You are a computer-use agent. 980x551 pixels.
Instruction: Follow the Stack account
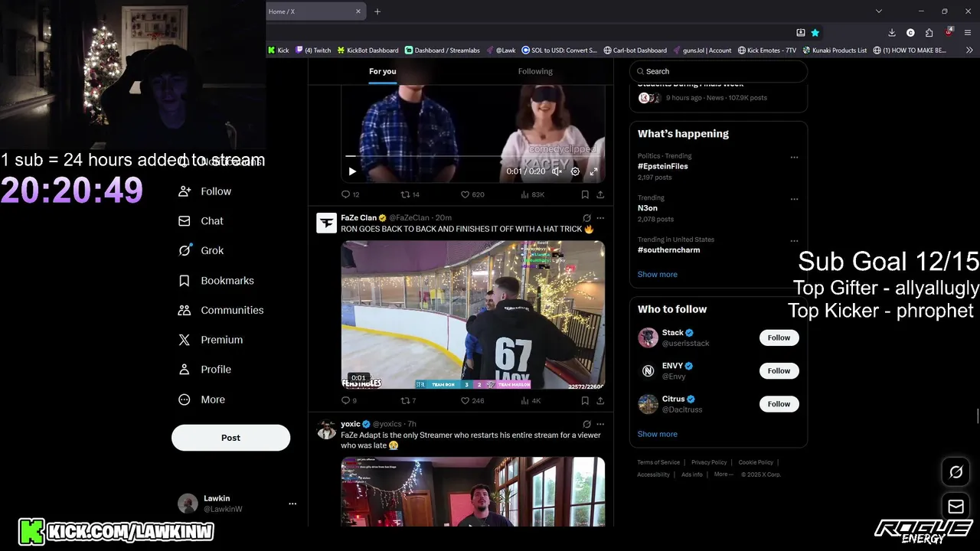coord(779,337)
